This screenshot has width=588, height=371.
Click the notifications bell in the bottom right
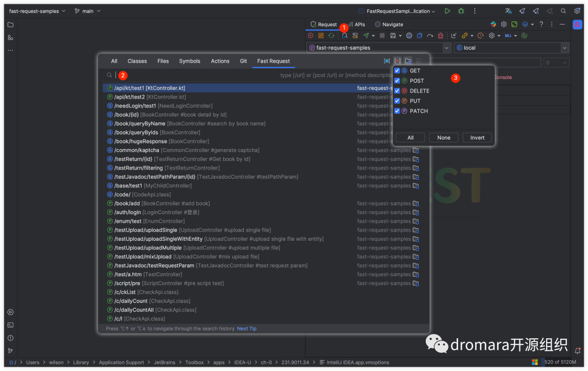[578, 351]
